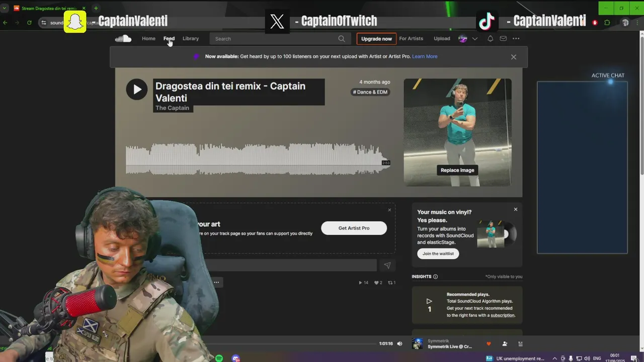This screenshot has width=644, height=362.
Task: Click the Symmetrik now-playing artwork
Action: [418, 344]
